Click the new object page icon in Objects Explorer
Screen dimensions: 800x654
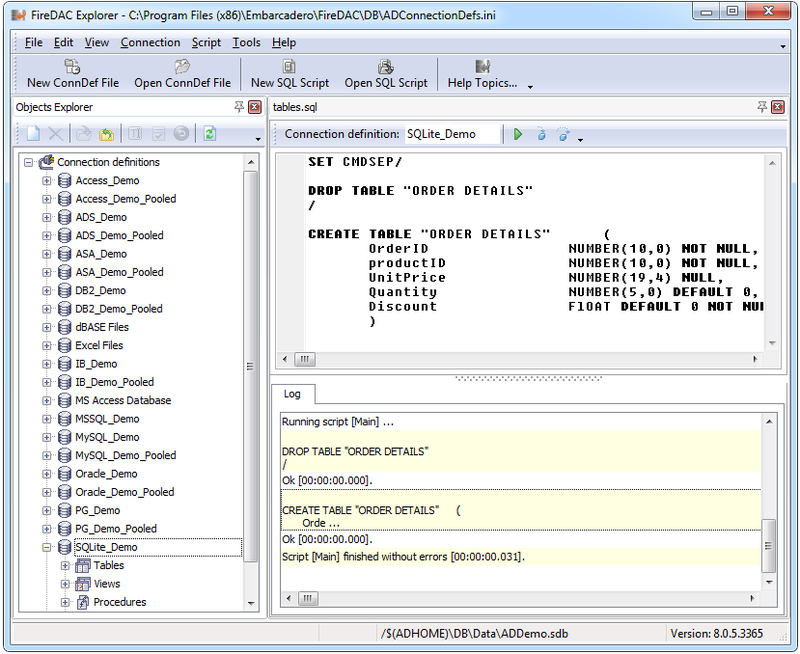33,134
